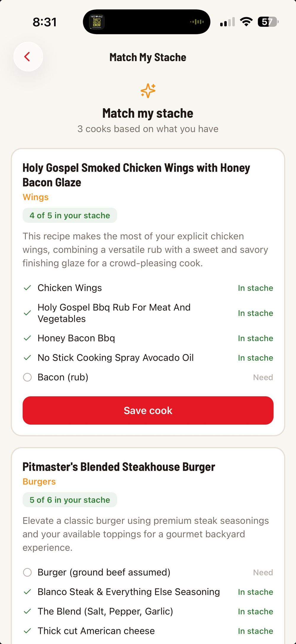
Task: Tap the red back chevron button
Action: coord(28,57)
